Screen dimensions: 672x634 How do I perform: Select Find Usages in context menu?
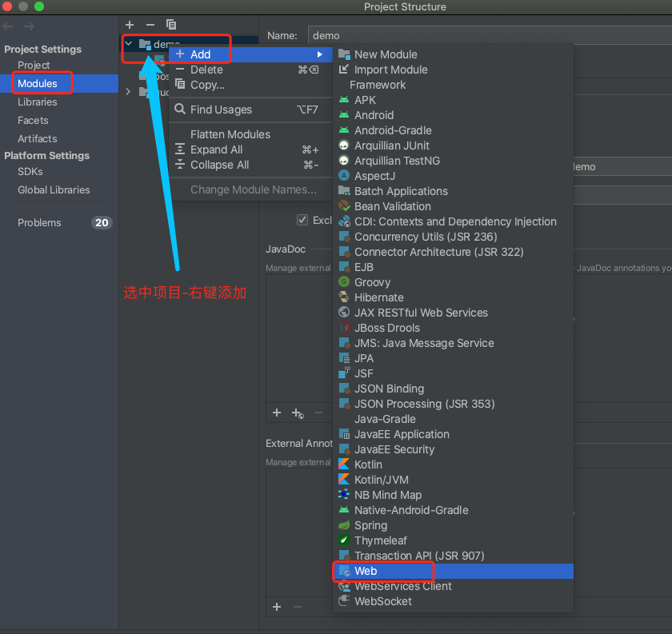(x=250, y=110)
